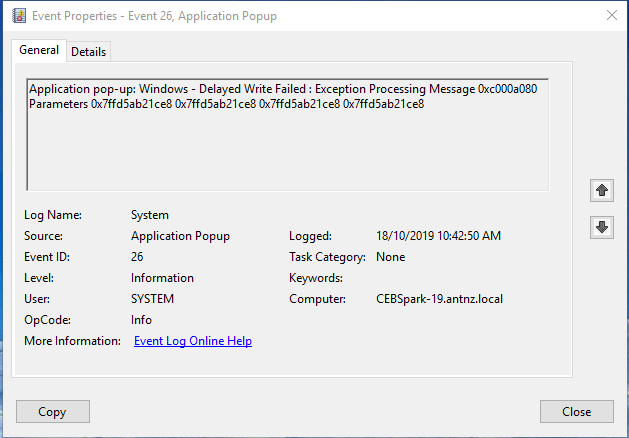The image size is (629, 438).
Task: Go to previous event with up arrow
Action: [602, 189]
